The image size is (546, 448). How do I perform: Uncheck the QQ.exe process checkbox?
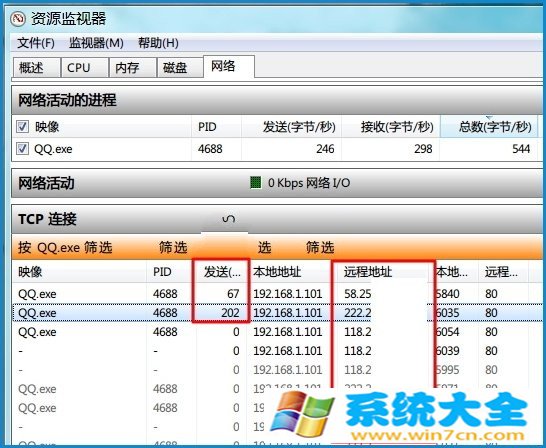click(x=23, y=149)
